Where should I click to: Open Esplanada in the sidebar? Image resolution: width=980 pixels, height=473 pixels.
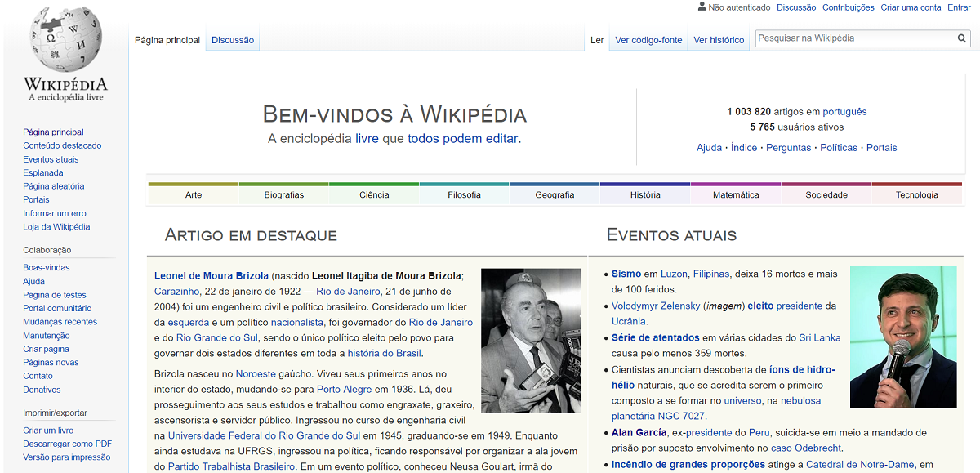(43, 172)
